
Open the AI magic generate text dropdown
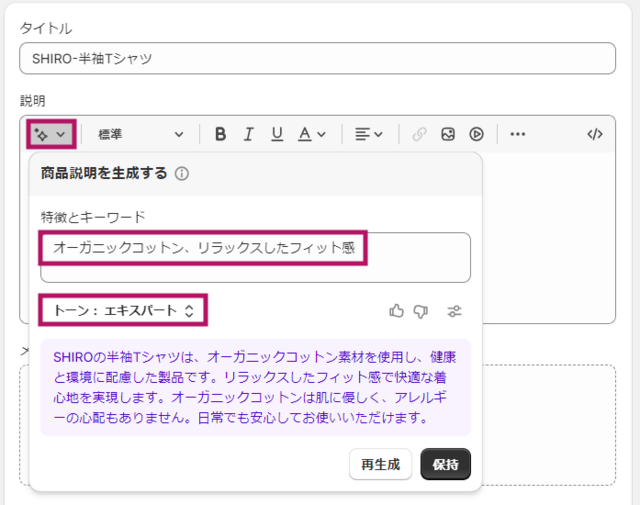51,134
